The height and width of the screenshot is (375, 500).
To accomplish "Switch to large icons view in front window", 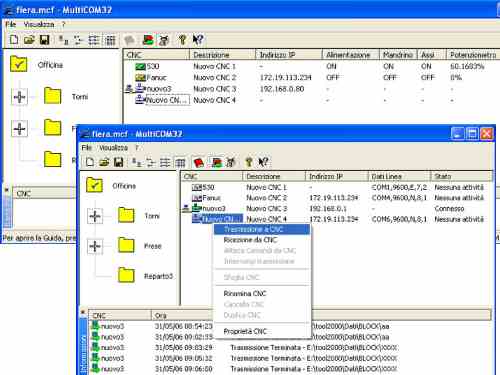I will (x=137, y=162).
